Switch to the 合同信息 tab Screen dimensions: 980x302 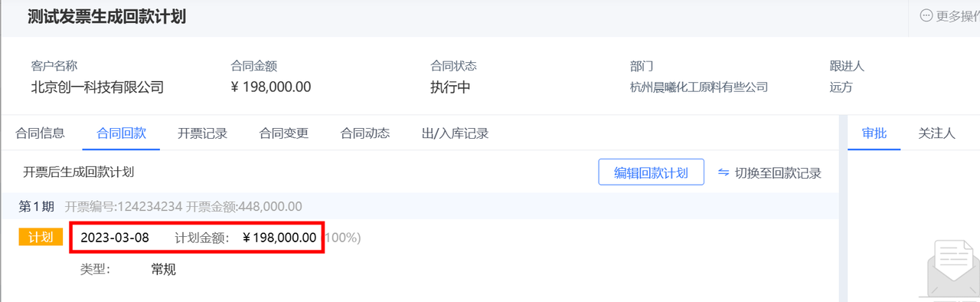[40, 133]
